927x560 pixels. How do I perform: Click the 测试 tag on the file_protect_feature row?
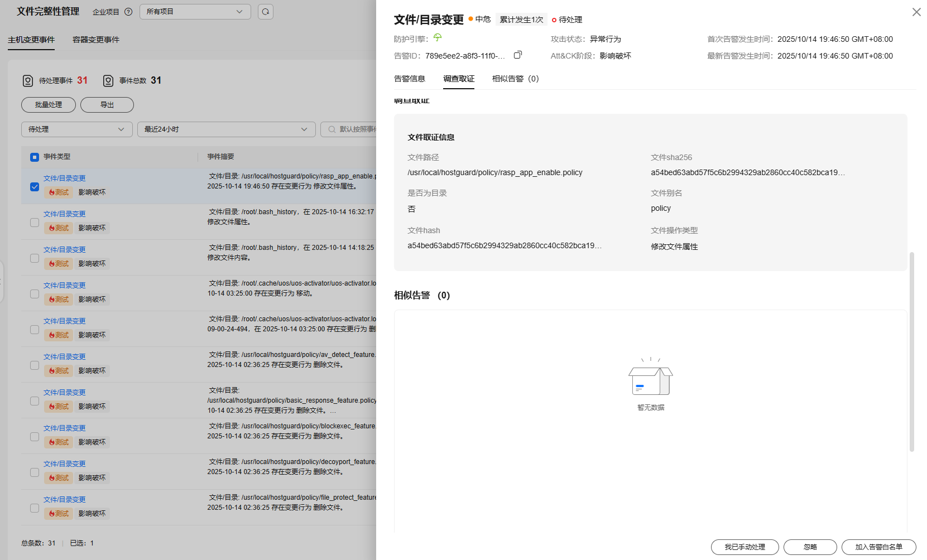point(59,514)
